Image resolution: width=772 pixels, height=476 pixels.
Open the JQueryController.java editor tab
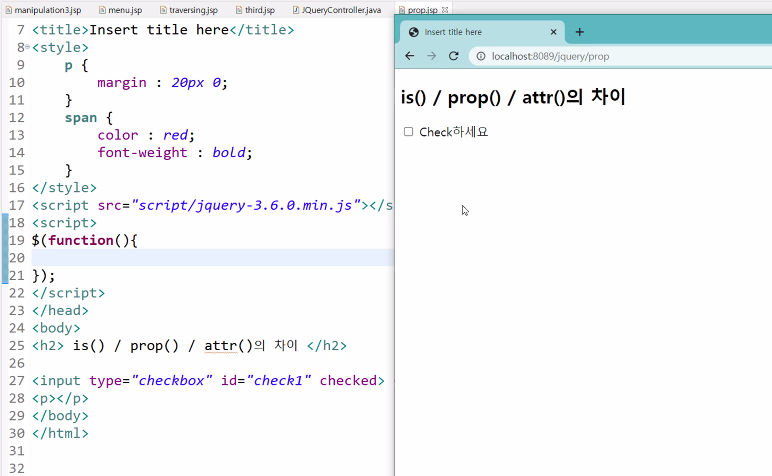(337, 10)
